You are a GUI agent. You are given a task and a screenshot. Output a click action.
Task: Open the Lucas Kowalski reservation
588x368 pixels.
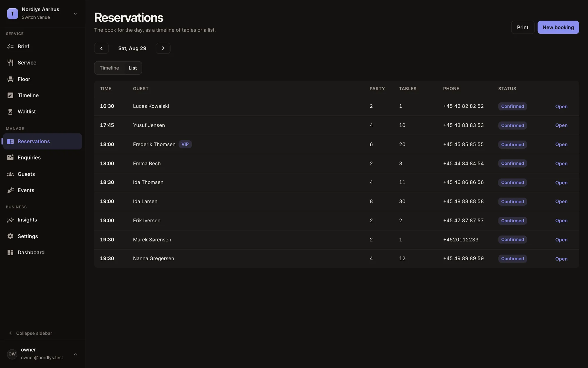tap(561, 107)
